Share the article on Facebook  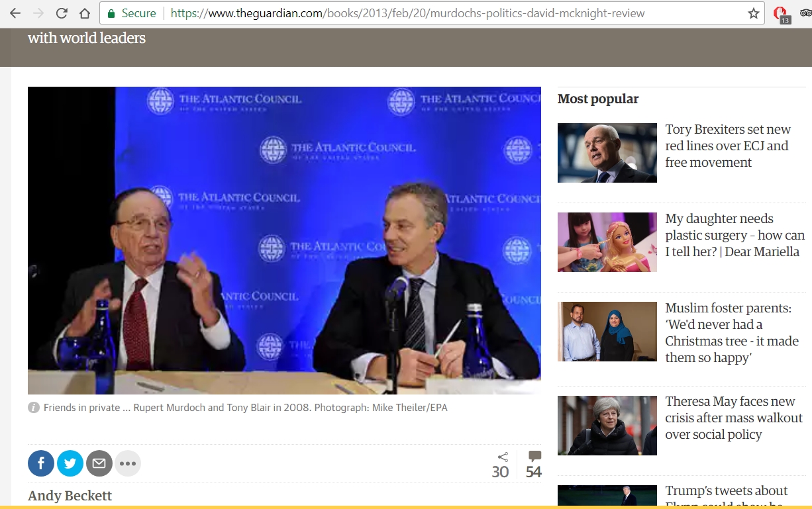point(41,463)
